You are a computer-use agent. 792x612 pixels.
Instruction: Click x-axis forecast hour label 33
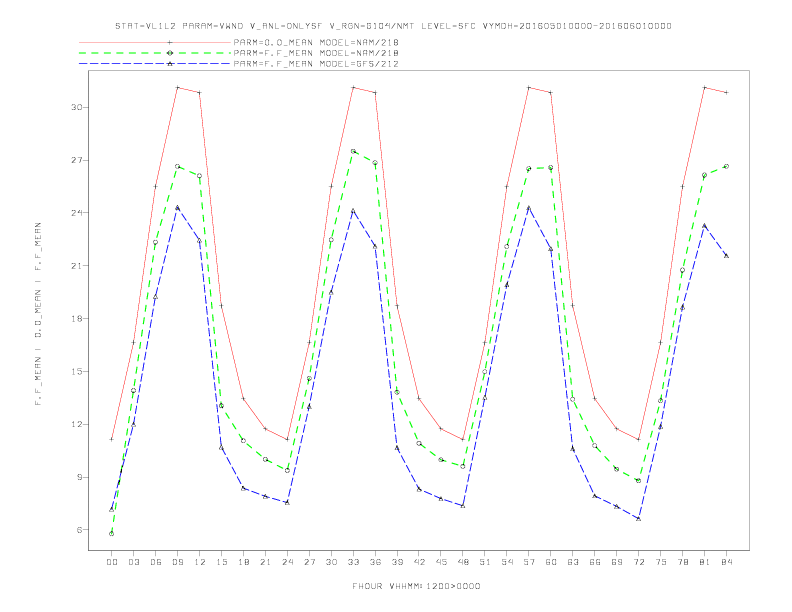(353, 562)
